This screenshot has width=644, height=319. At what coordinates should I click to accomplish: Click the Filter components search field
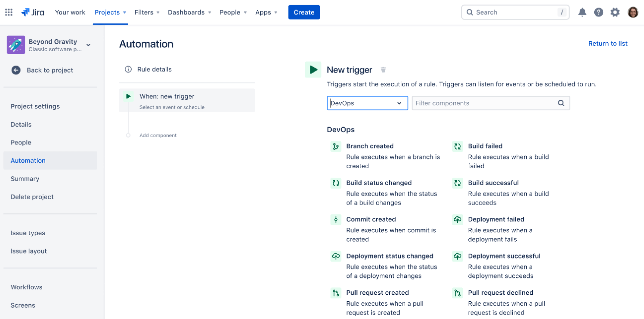click(x=489, y=103)
